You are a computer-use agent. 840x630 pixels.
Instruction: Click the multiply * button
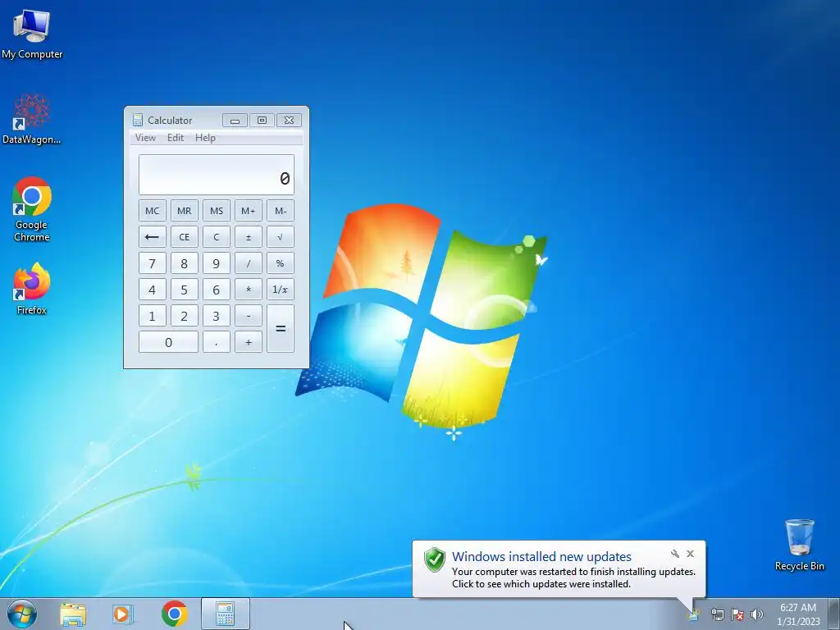tap(248, 290)
